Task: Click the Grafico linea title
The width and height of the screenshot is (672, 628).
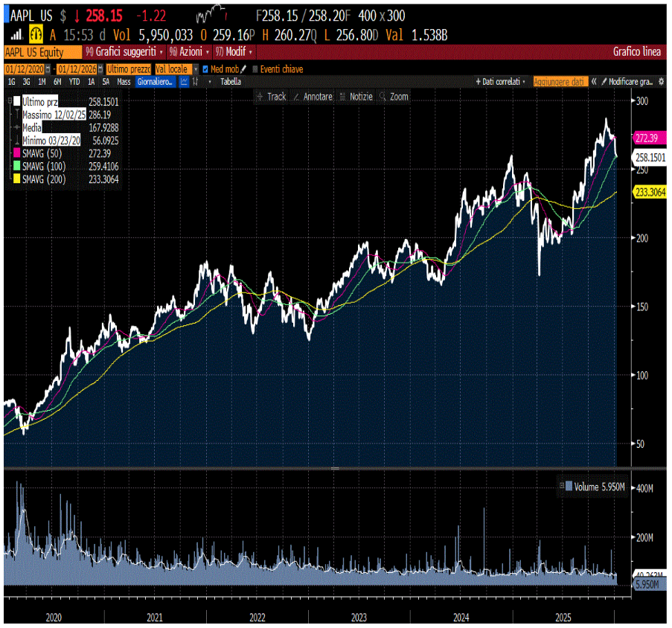Action: tap(636, 52)
